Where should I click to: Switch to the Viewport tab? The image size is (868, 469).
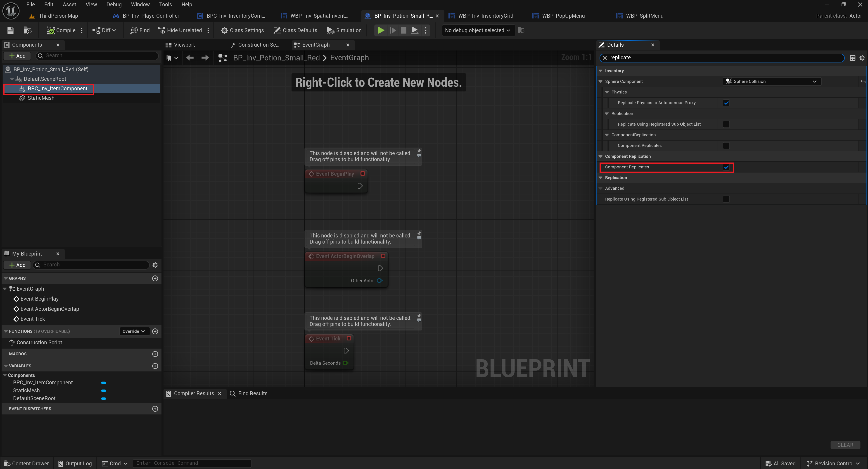[x=184, y=45]
